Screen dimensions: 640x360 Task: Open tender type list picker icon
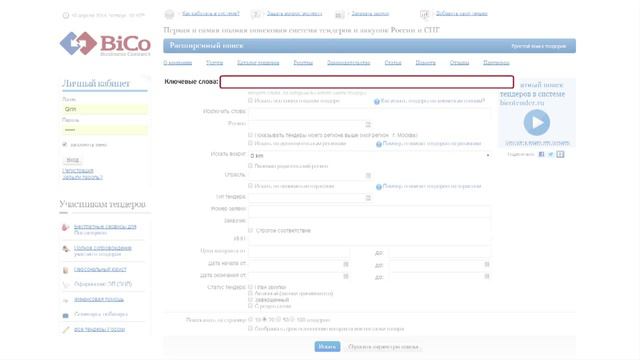pyautogui.click(x=368, y=198)
